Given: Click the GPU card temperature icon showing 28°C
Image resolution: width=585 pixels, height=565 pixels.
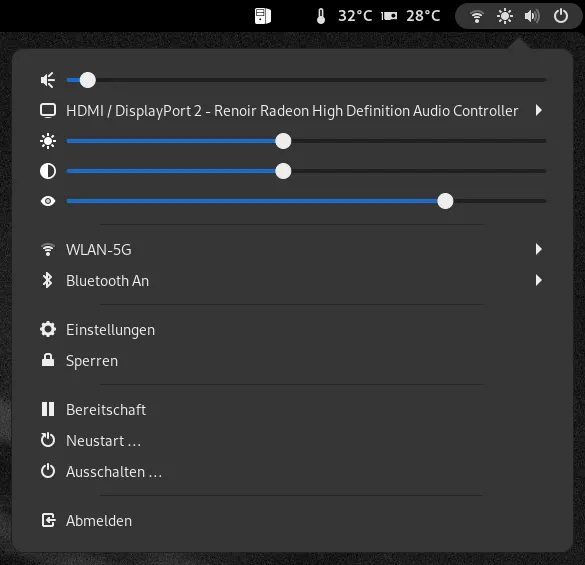Looking at the screenshot, I should (389, 16).
